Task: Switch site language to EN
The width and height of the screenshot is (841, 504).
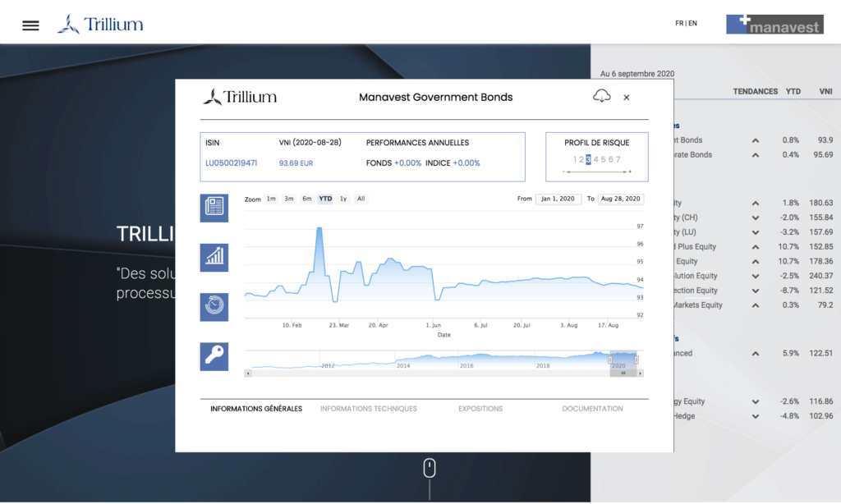Action: (x=693, y=23)
